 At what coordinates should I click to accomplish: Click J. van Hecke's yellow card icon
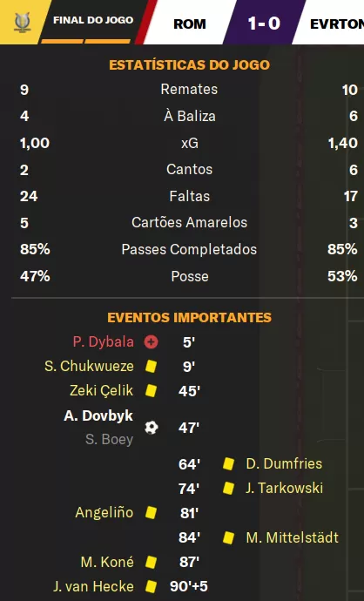click(151, 586)
